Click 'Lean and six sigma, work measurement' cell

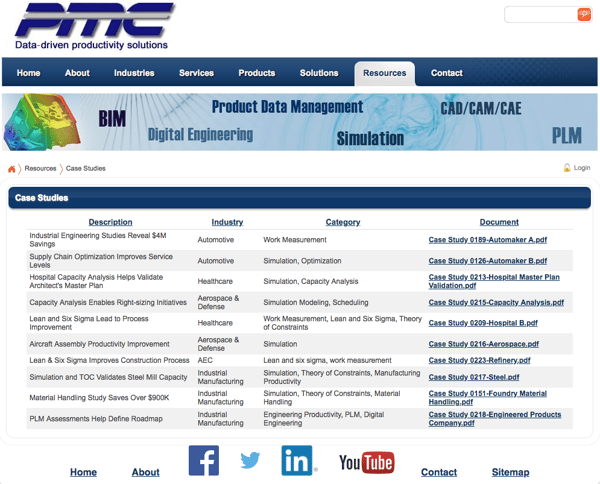[327, 360]
